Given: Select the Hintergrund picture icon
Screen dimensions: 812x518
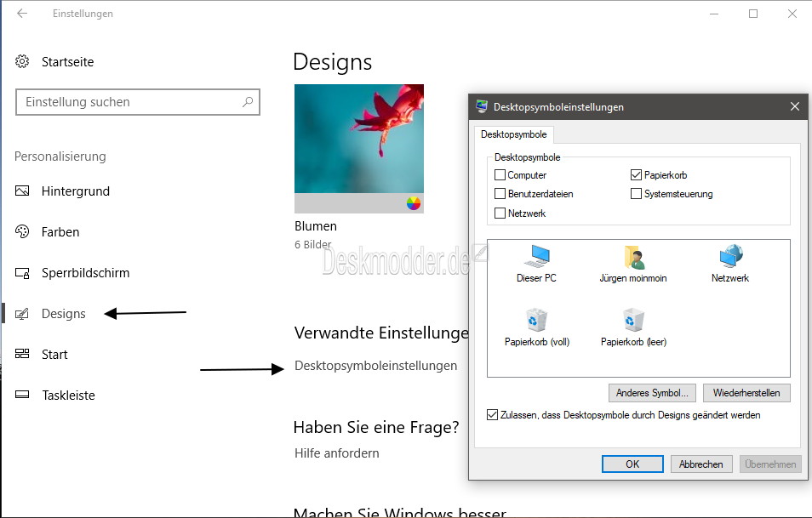Looking at the screenshot, I should click(22, 191).
